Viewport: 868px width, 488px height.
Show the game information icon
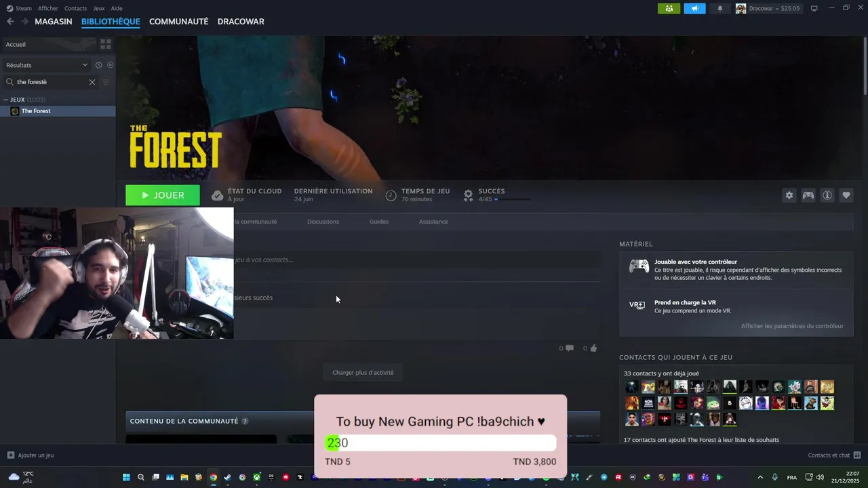click(827, 195)
